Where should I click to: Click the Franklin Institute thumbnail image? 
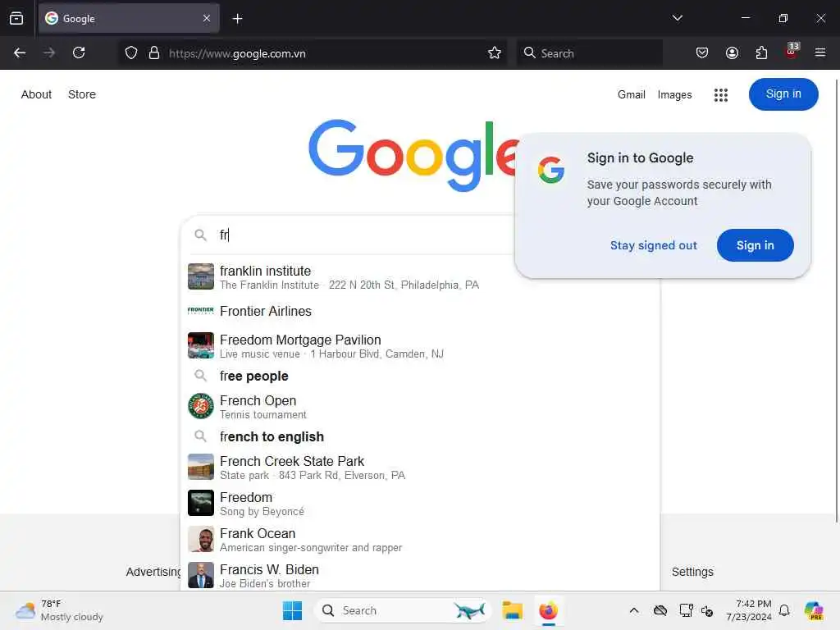[201, 276]
